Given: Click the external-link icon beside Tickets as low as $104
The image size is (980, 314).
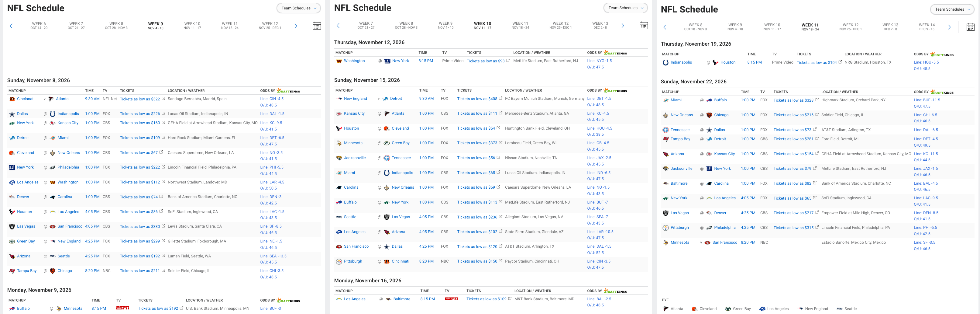Looking at the screenshot, I should tap(840, 62).
